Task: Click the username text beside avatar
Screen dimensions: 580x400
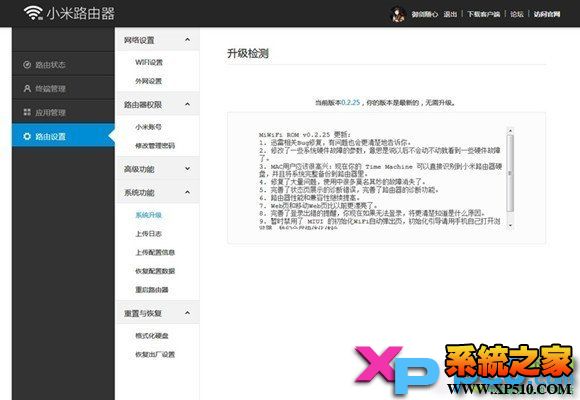Action: pos(424,14)
